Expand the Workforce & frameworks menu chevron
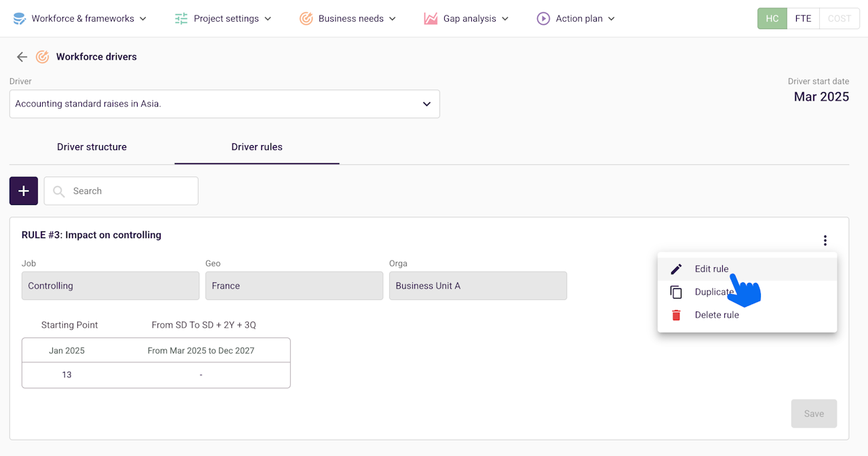This screenshot has height=456, width=868. coord(143,19)
